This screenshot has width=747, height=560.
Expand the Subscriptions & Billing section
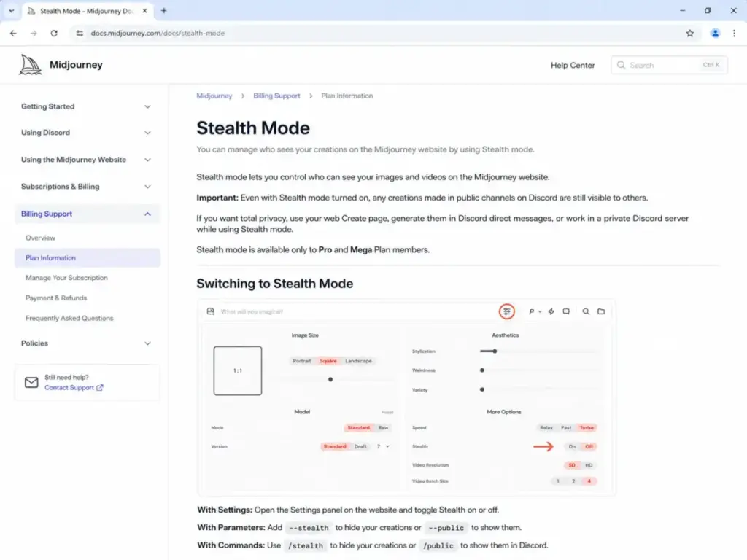tap(86, 187)
